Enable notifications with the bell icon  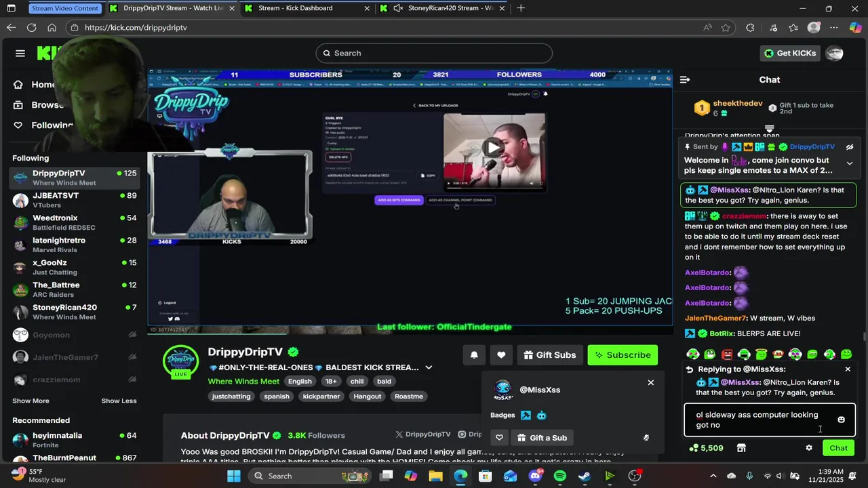click(474, 355)
